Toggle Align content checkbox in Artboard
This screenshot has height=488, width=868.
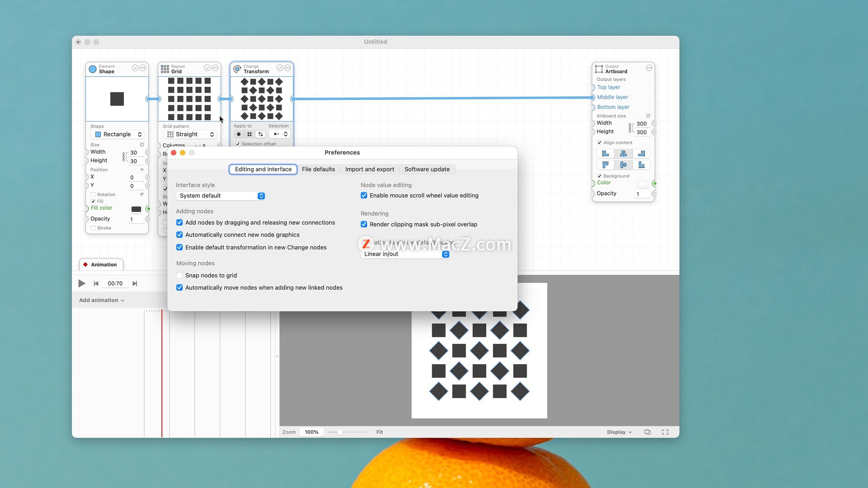point(599,143)
